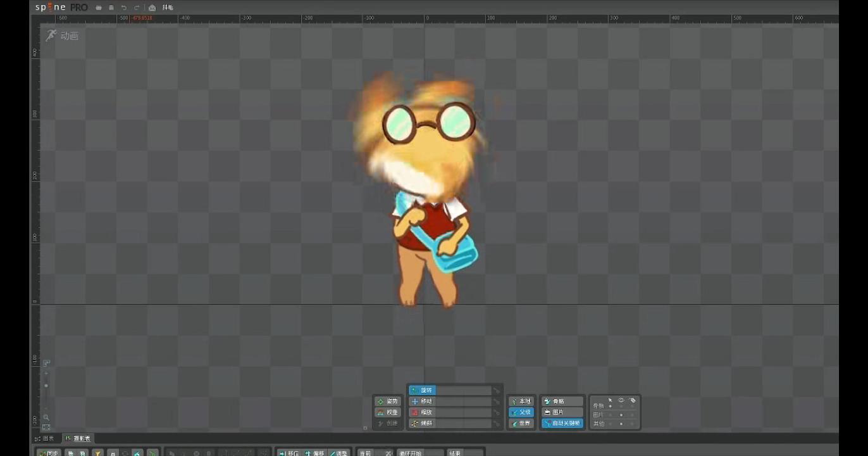This screenshot has width=868, height=456.
Task: Click the 调整 (Adjust) button
Action: coord(338,453)
